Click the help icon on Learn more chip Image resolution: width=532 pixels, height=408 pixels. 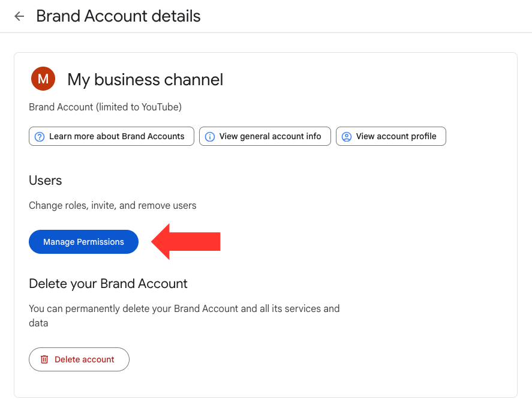pos(40,136)
